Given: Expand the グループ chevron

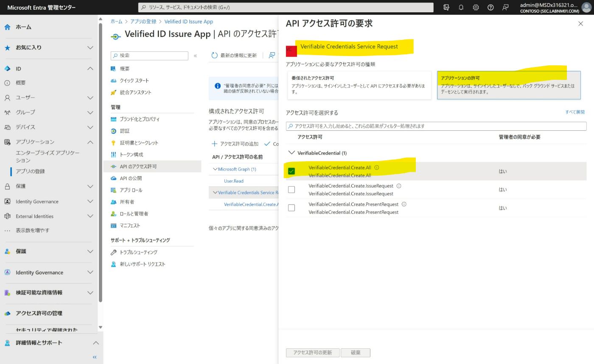Looking at the screenshot, I should click(x=90, y=112).
